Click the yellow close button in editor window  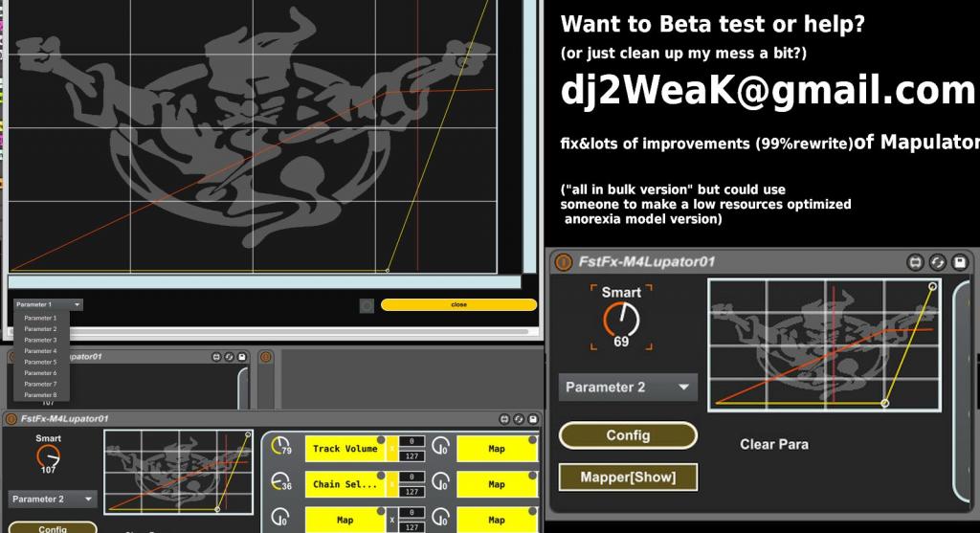458,304
